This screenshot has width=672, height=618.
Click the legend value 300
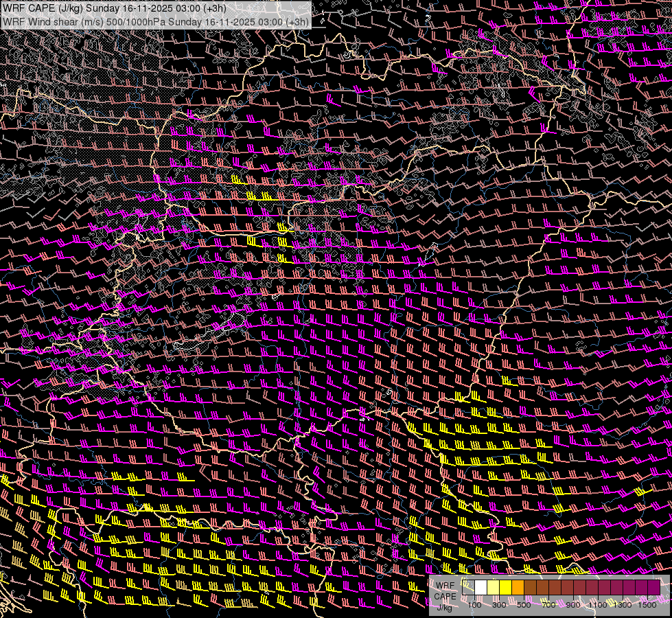(499, 605)
